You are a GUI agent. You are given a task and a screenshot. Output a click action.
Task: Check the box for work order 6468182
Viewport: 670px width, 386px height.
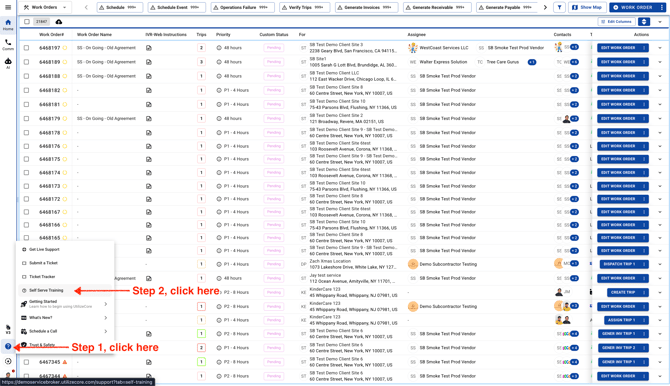coord(26,90)
